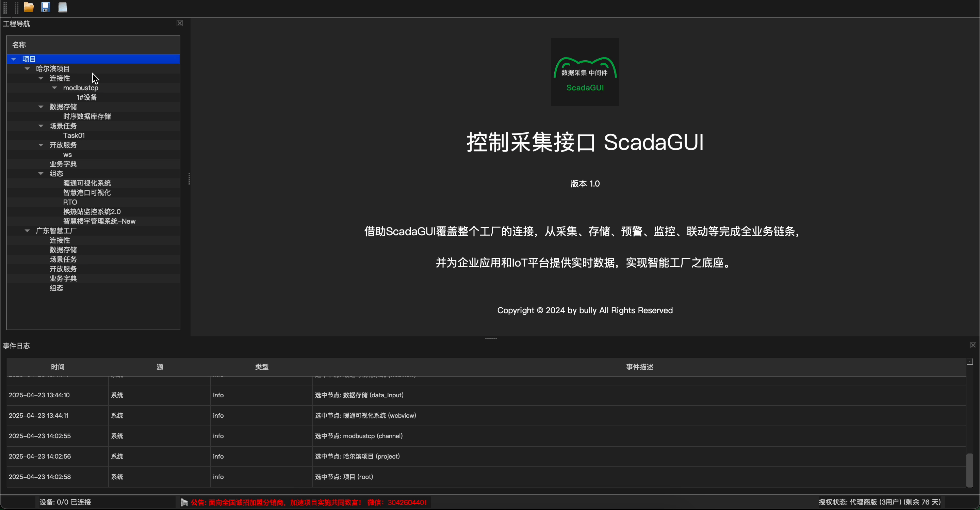Select the 1#设备 tree item

coord(87,97)
